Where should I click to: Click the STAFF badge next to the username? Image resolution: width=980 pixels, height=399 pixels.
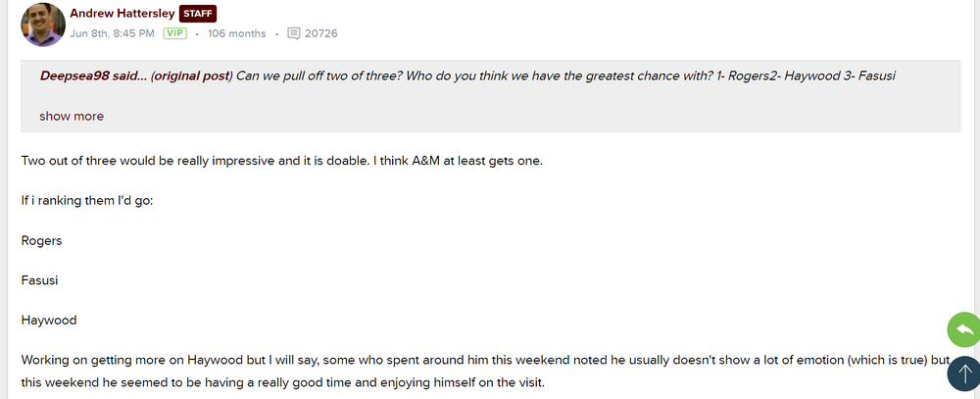click(198, 14)
